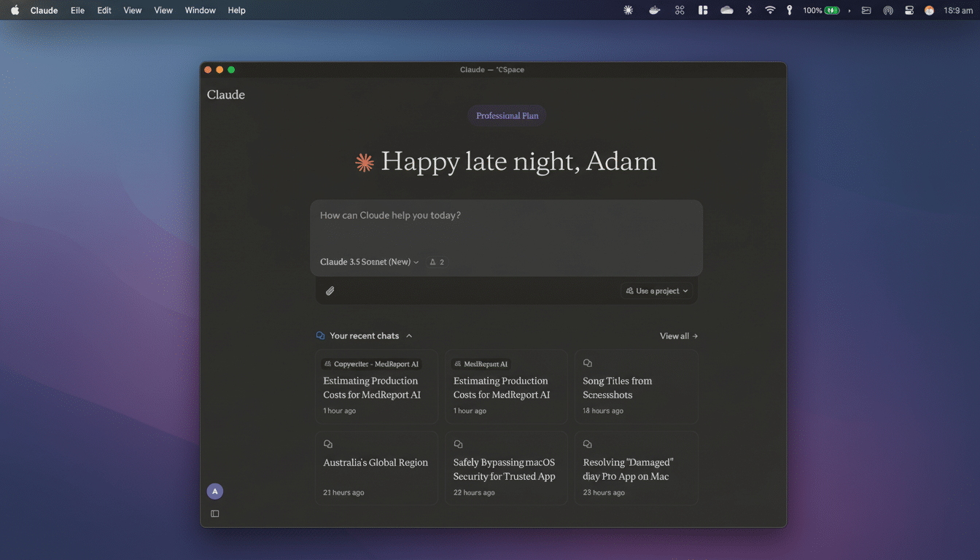Click the 'Professional Plan' badge

point(507,116)
